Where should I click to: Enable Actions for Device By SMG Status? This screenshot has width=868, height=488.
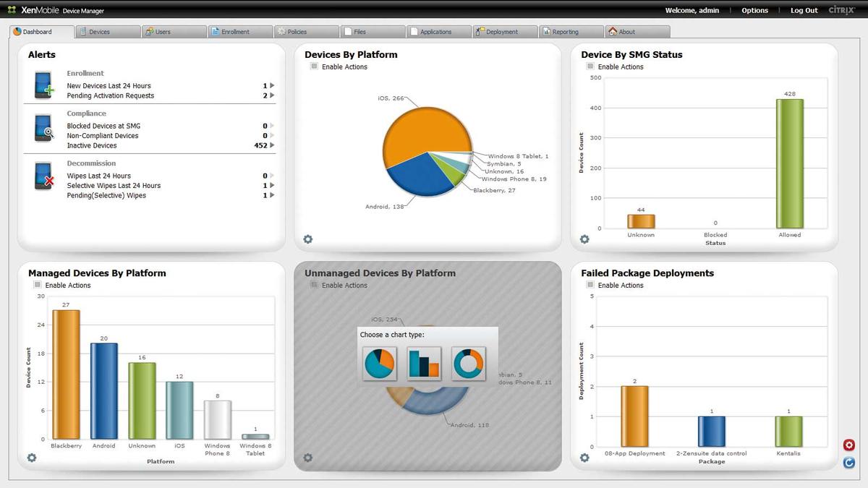pyautogui.click(x=590, y=67)
